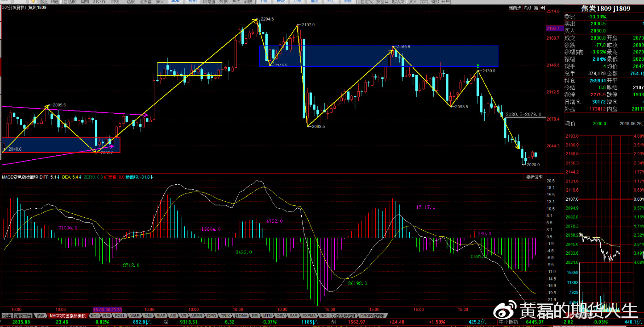Click the 绿面积 down arrow indicator
644x327 pixels.
click(152, 177)
